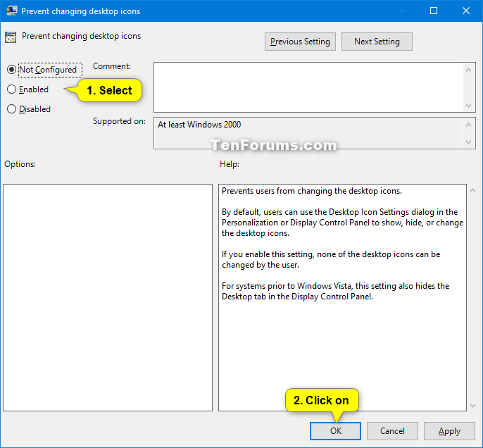Image resolution: width=483 pixels, height=448 pixels.
Task: Go to Previous Setting
Action: point(300,42)
